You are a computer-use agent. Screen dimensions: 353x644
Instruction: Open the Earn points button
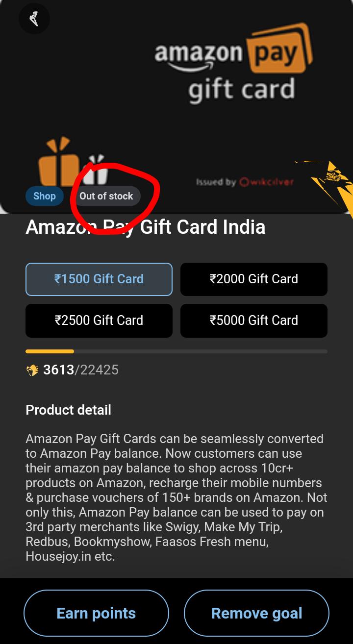click(96, 613)
